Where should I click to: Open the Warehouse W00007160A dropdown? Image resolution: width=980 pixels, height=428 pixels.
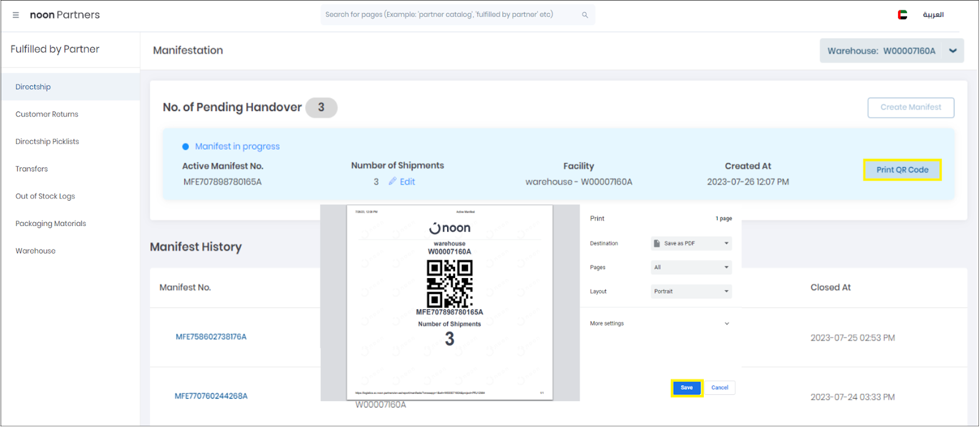click(892, 51)
